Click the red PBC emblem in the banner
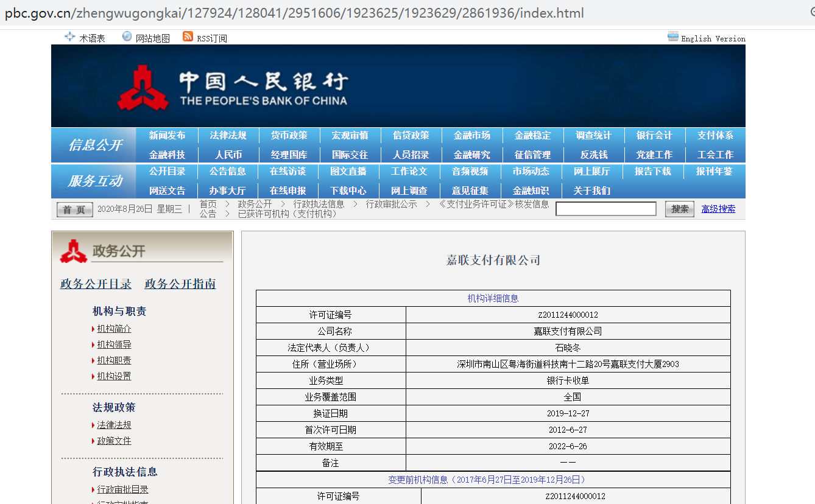815x504 pixels. click(143, 88)
